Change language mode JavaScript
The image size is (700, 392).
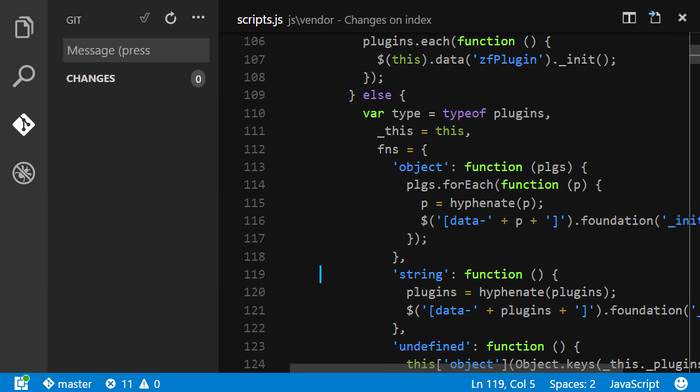634,384
